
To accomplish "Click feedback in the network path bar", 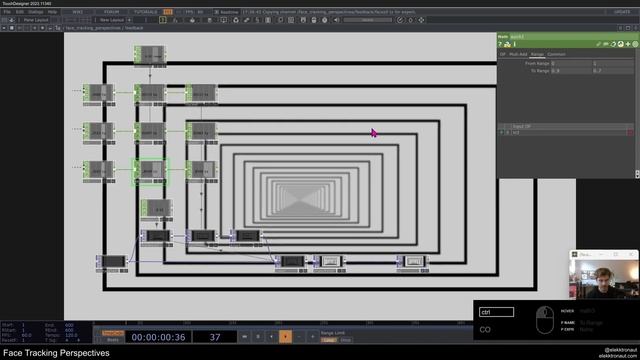I will (x=134, y=28).
